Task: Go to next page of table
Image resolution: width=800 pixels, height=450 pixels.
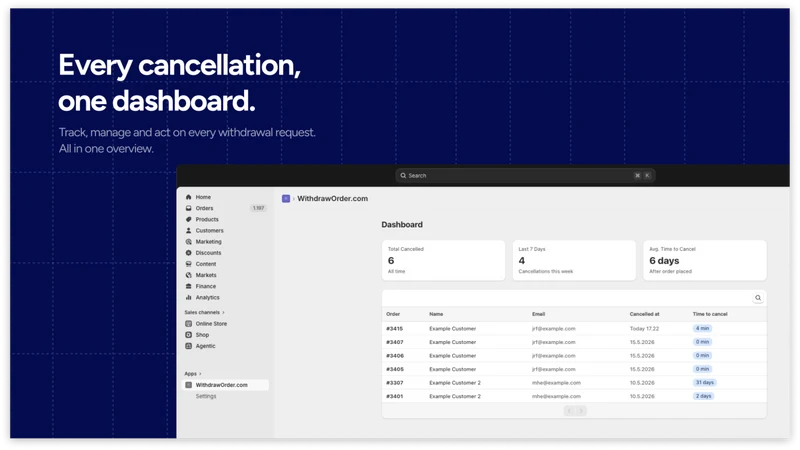Action: (581, 411)
